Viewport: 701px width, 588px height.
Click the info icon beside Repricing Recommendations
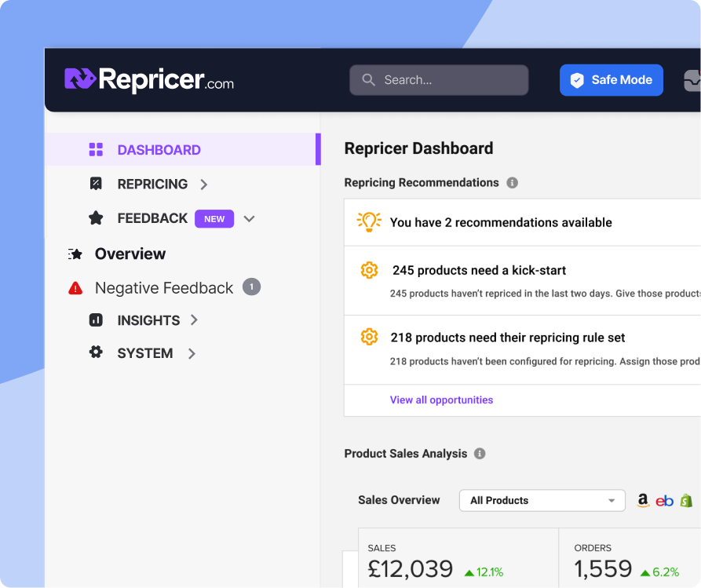(x=512, y=183)
